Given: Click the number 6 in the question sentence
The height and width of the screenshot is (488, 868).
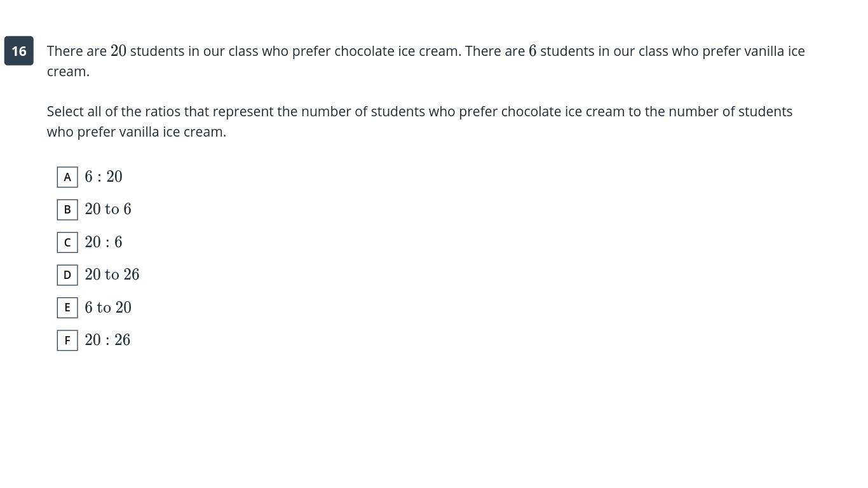Looking at the screenshot, I should click(x=532, y=51).
